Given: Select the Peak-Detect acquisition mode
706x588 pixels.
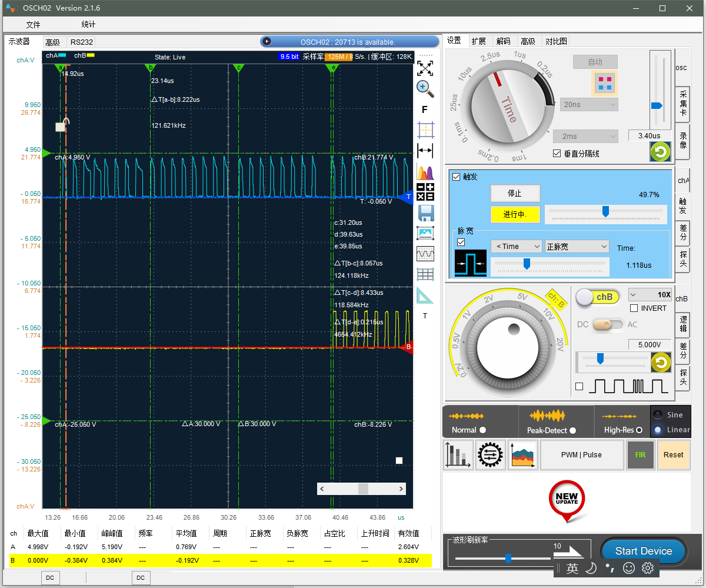Looking at the screenshot, I should [572, 430].
